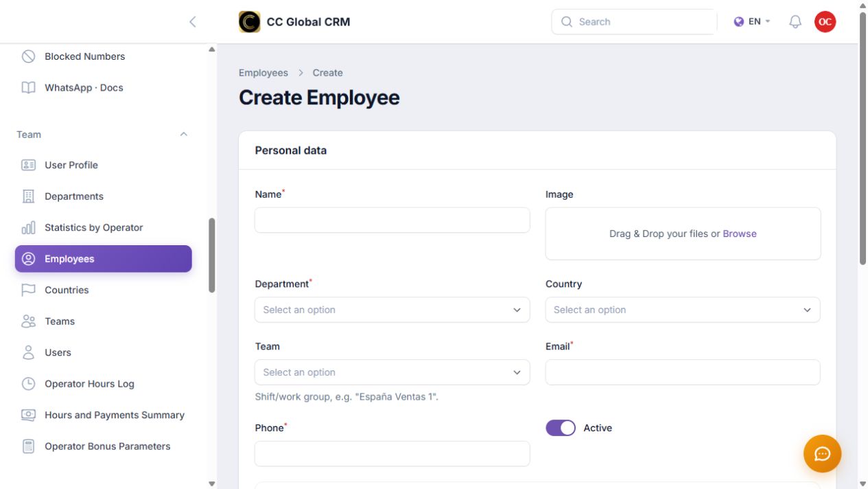
Task: Click the image drag and drop area
Action: click(x=683, y=234)
